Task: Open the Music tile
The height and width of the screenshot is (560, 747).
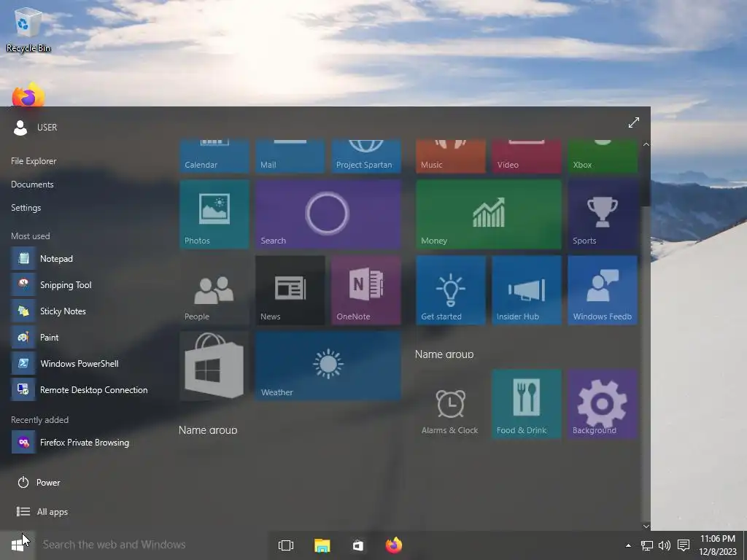Action: point(451,156)
